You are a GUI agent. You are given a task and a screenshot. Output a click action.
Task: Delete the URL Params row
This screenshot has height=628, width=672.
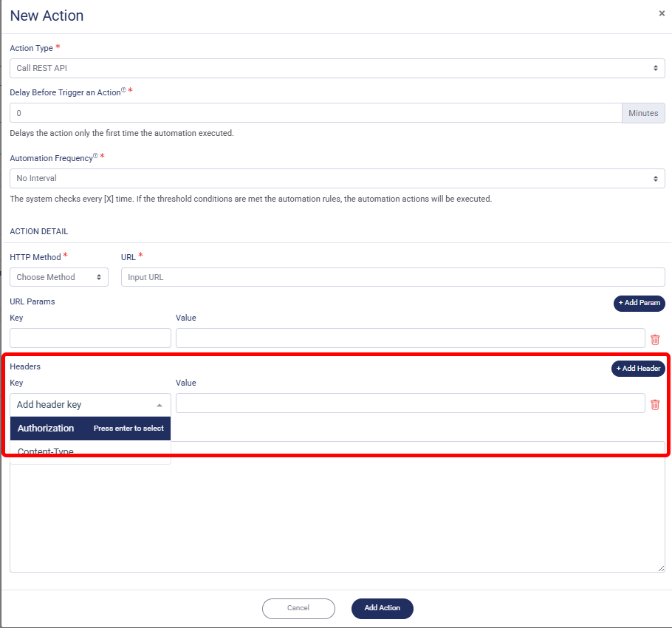tap(655, 340)
